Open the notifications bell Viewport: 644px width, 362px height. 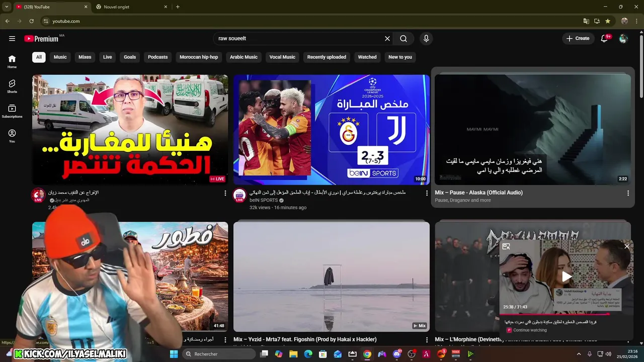pos(605,39)
